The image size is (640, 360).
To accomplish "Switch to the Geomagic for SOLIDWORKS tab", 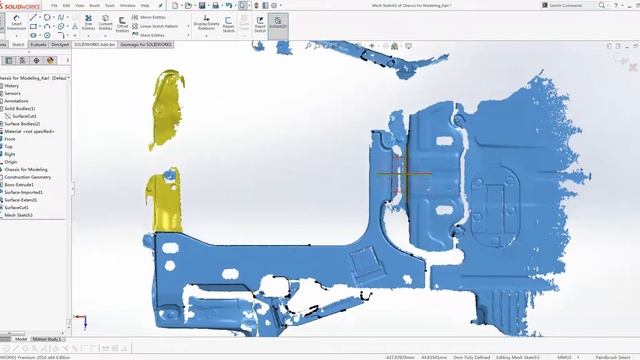I will point(146,44).
